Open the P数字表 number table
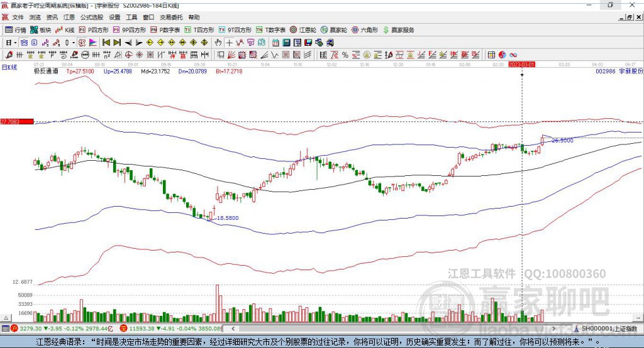Image resolution: width=644 pixels, height=348 pixels. [165, 30]
